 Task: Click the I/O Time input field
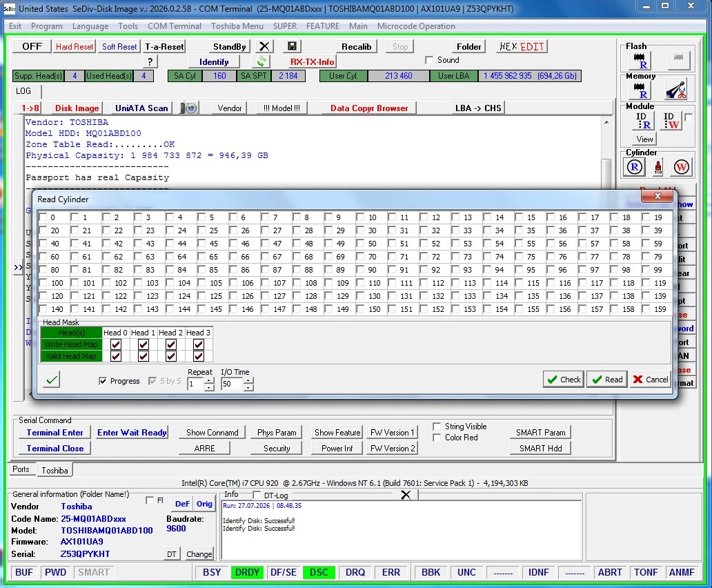pyautogui.click(x=232, y=384)
